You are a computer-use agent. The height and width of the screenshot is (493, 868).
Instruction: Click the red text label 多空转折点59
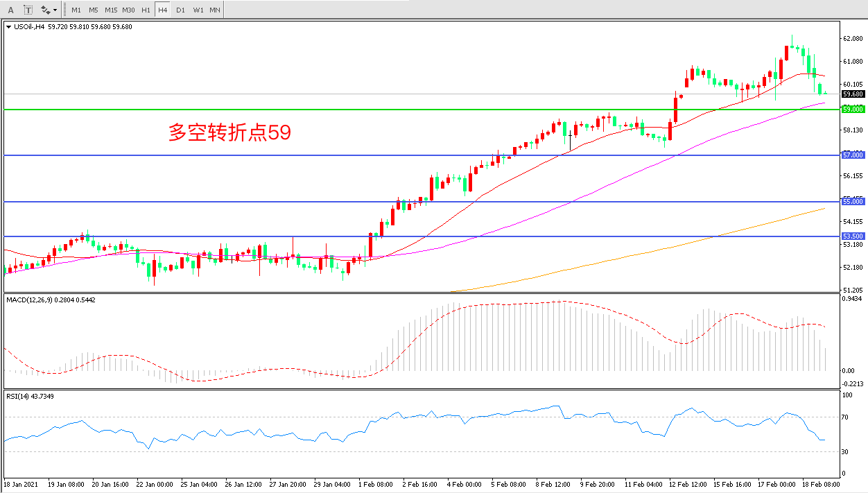229,132
